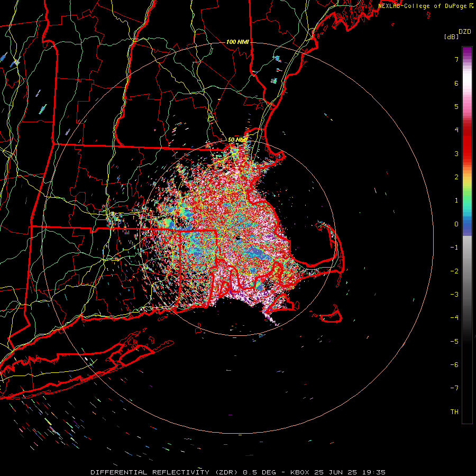Click the -4 value on the scale
Screen dimensions: 476x476
(454, 318)
